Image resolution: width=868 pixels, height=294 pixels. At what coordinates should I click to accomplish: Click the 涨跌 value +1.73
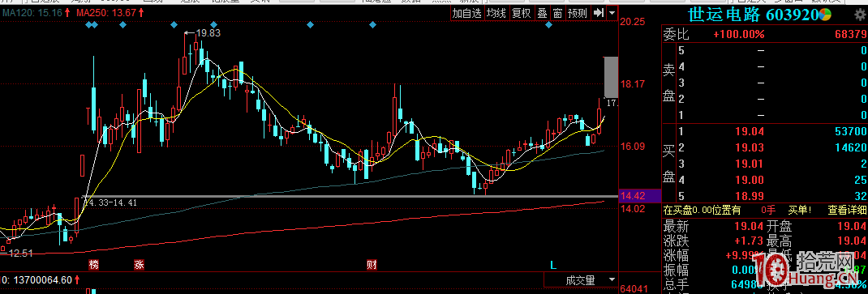[x=749, y=241]
